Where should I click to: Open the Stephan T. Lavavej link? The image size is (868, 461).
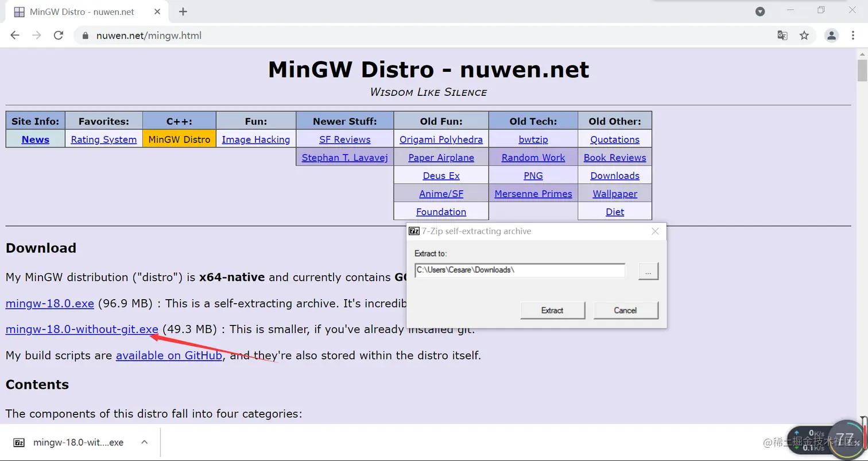click(345, 158)
